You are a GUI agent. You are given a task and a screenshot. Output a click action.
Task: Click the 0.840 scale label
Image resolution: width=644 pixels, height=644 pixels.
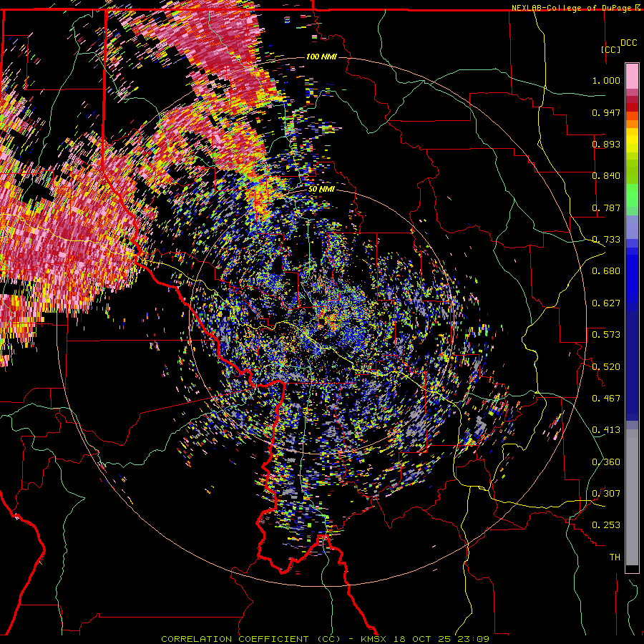606,176
